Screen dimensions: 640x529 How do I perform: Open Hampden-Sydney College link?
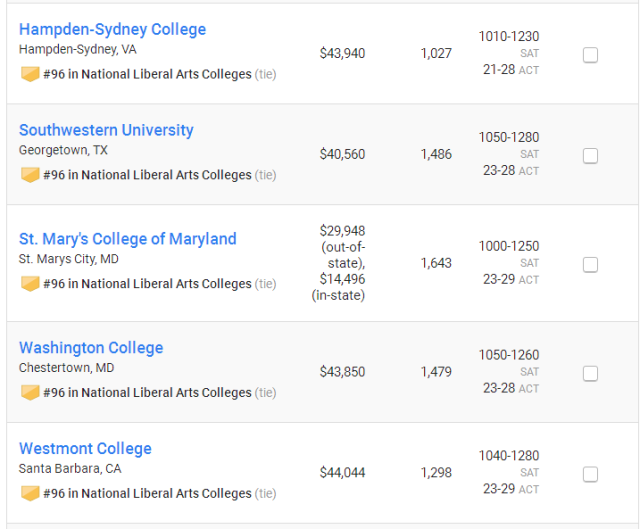pos(112,29)
